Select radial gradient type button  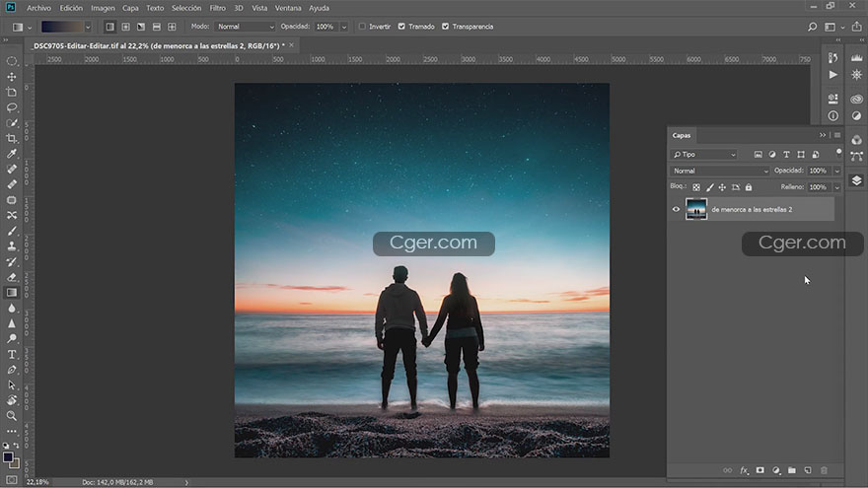[x=125, y=27]
